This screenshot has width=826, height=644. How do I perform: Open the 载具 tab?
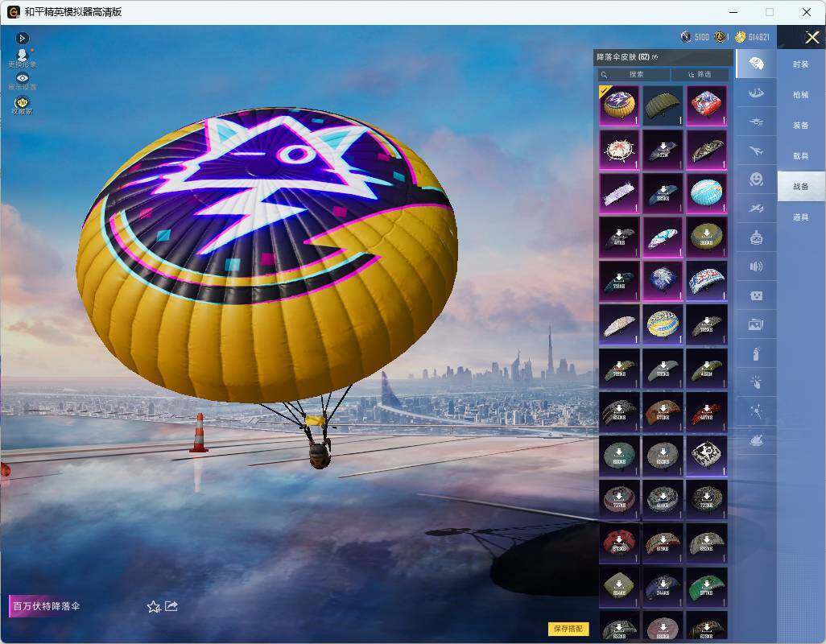[801, 156]
